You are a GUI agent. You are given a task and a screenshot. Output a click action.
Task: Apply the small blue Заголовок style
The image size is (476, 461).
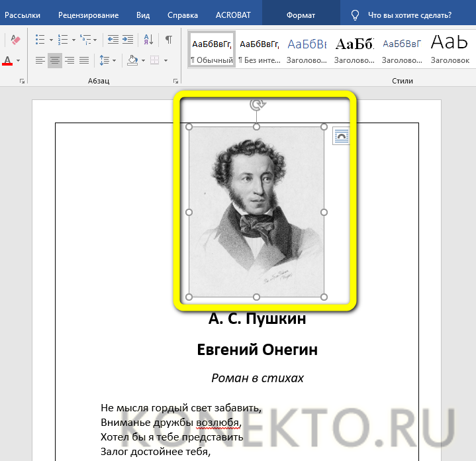[x=402, y=49]
